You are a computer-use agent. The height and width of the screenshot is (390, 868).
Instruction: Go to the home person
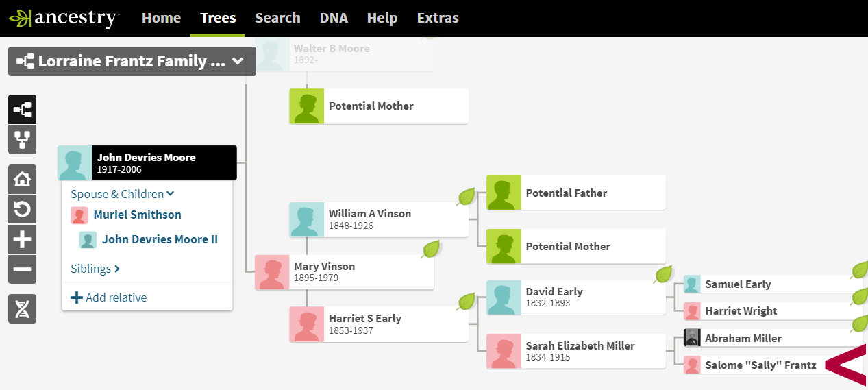pos(22,180)
